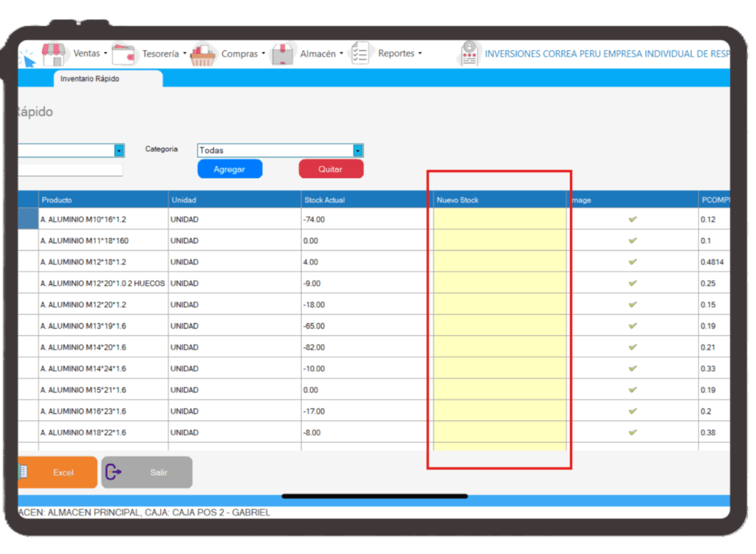The image size is (756, 554).
Task: Click the cursor logo icon at top left
Action: (x=27, y=58)
